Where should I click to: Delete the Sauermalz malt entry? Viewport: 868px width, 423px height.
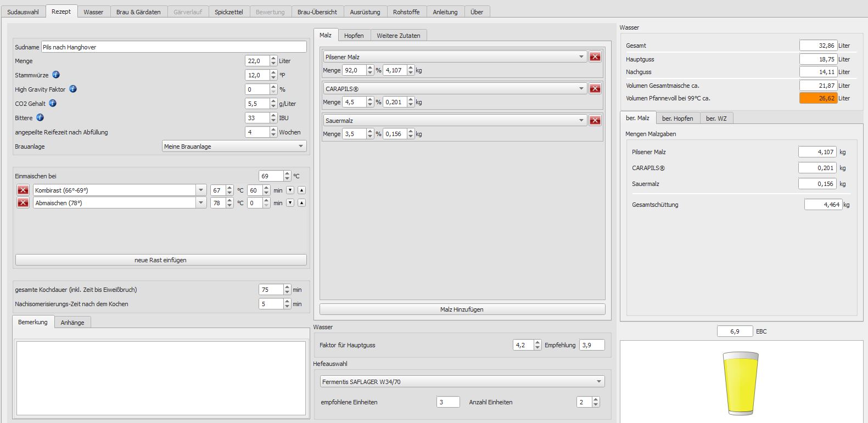[x=595, y=120]
